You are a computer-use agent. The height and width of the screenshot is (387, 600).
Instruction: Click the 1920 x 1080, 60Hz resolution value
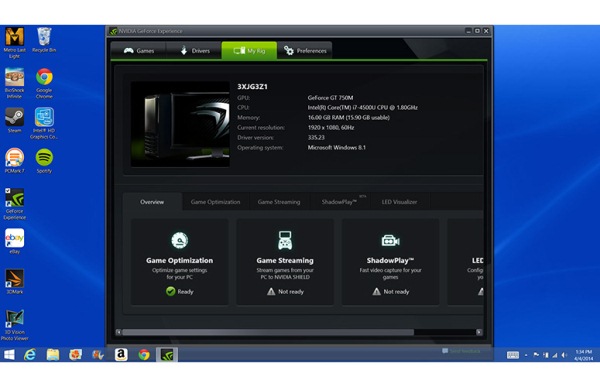(x=331, y=127)
